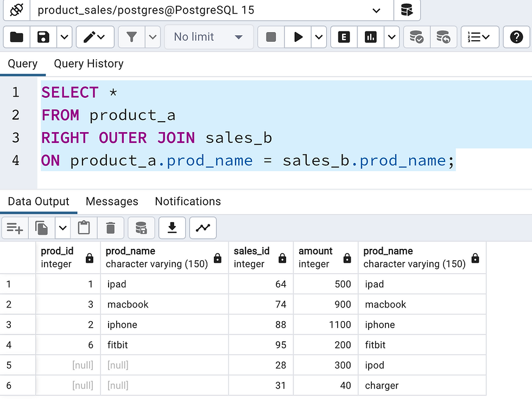Click line number 1 in editor gutter
This screenshot has width=532, height=401.
pyautogui.click(x=16, y=92)
